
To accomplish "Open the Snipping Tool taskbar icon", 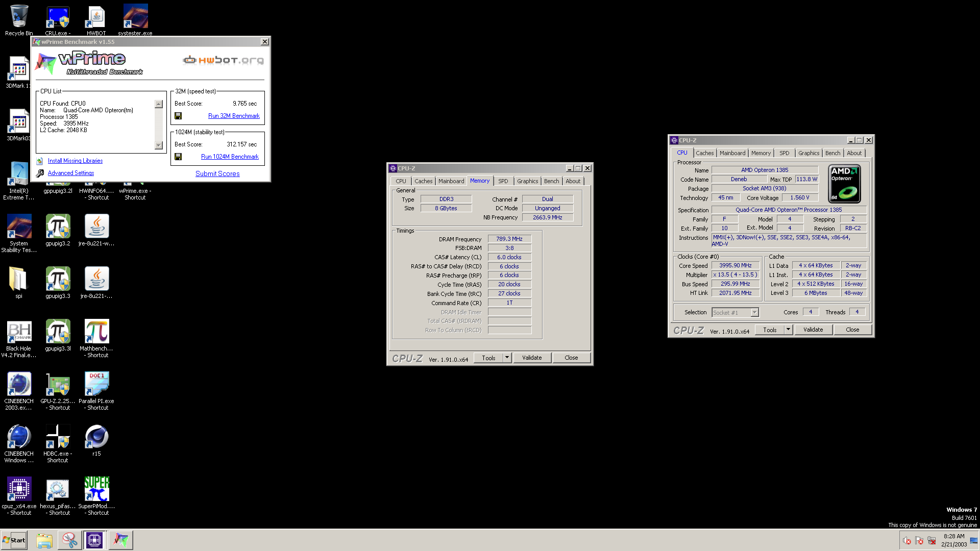I will 69,540.
